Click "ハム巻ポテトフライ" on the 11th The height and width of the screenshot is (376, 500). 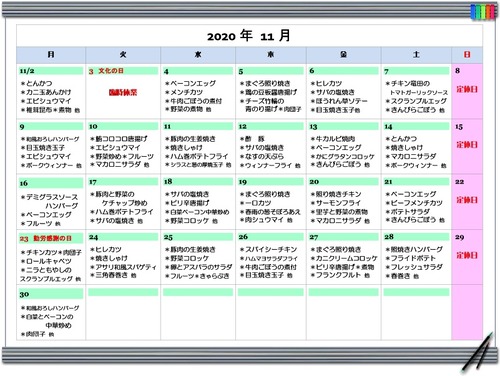tap(199, 156)
